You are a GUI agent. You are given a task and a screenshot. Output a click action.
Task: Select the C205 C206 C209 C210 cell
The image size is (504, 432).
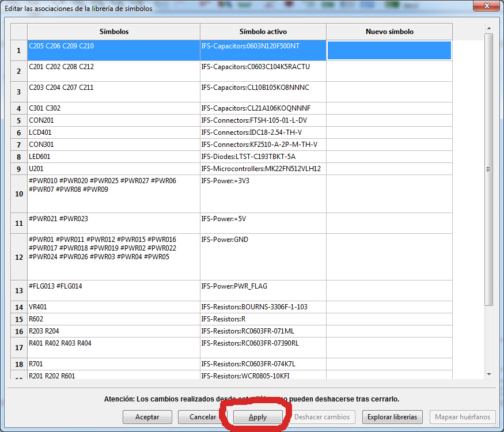[113, 51]
